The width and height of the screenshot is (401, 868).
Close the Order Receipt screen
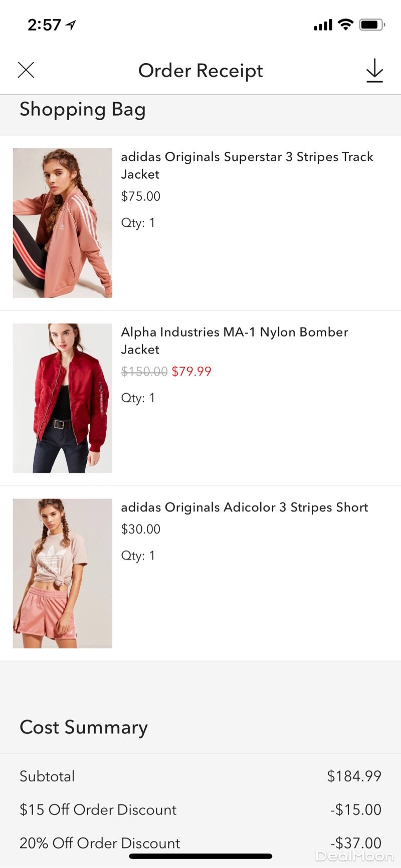(x=26, y=70)
